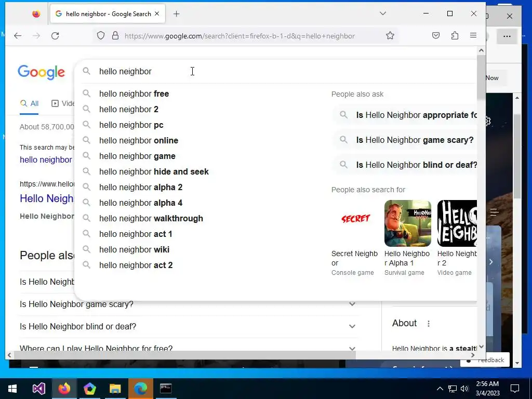Choose suggestion hello neighbor walkthrough
The height and width of the screenshot is (399, 532).
[151, 219]
